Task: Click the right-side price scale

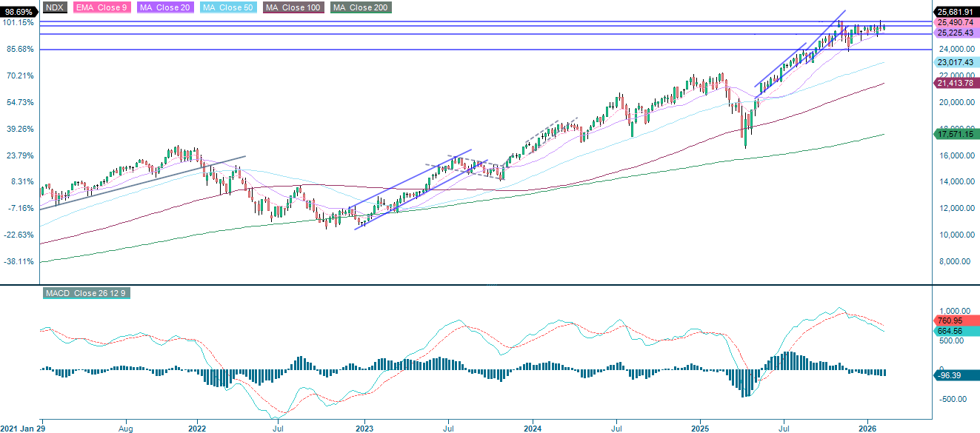Action: [x=956, y=185]
